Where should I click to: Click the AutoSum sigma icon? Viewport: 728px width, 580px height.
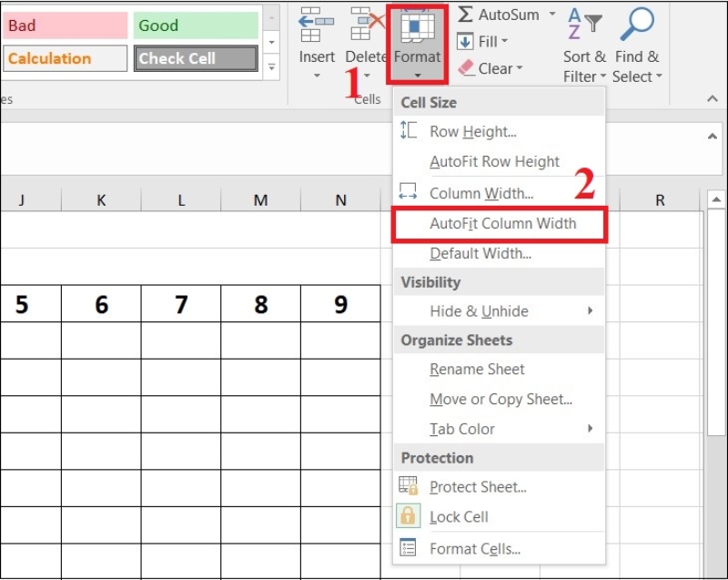[x=465, y=15]
